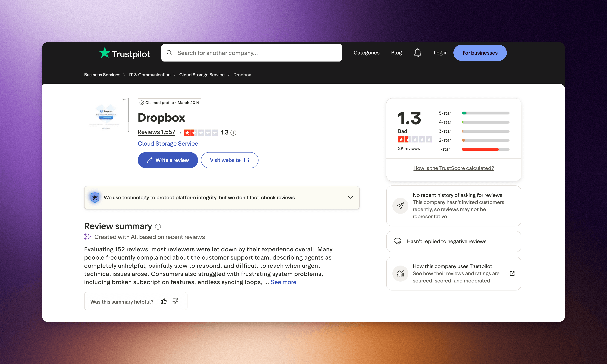Click the Dropbox breadcrumb text

[x=242, y=75]
